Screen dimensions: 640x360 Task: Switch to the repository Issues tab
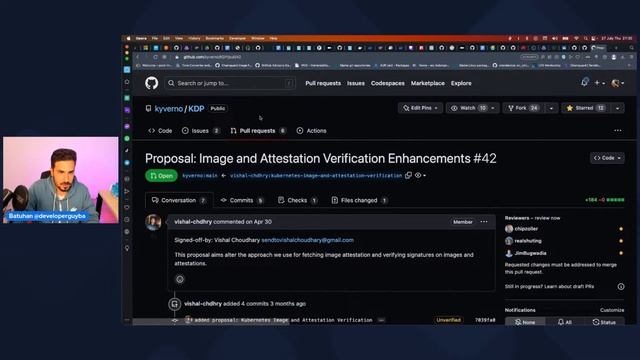point(200,131)
